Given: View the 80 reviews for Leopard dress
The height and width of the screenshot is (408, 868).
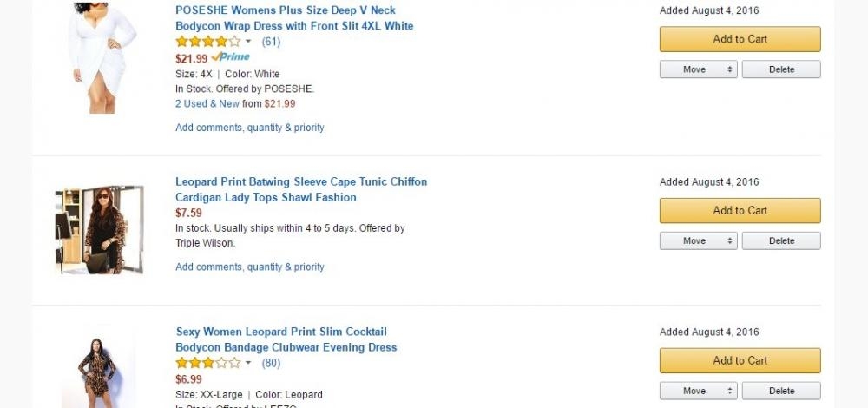Looking at the screenshot, I should (x=271, y=363).
